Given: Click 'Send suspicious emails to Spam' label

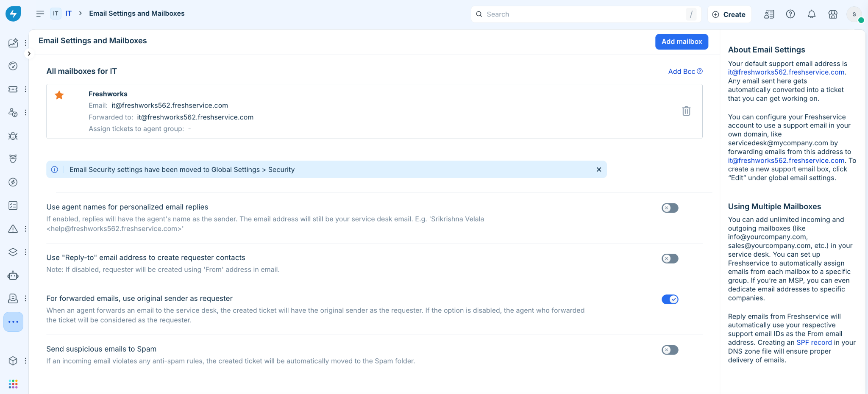Looking at the screenshot, I should (101, 349).
